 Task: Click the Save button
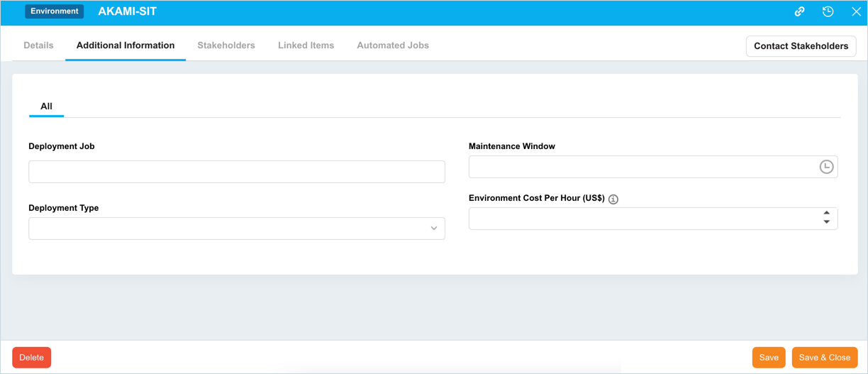click(769, 358)
